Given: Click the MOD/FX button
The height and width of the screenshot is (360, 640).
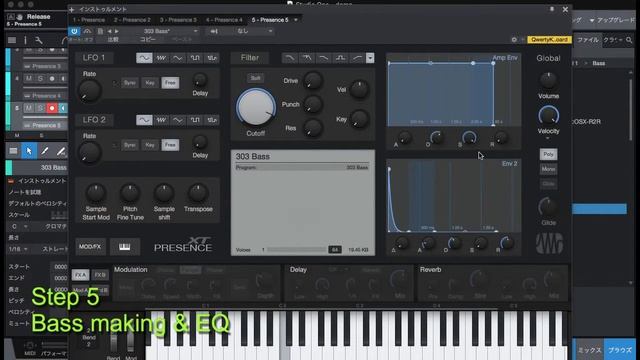Looking at the screenshot, I should (x=90, y=247).
